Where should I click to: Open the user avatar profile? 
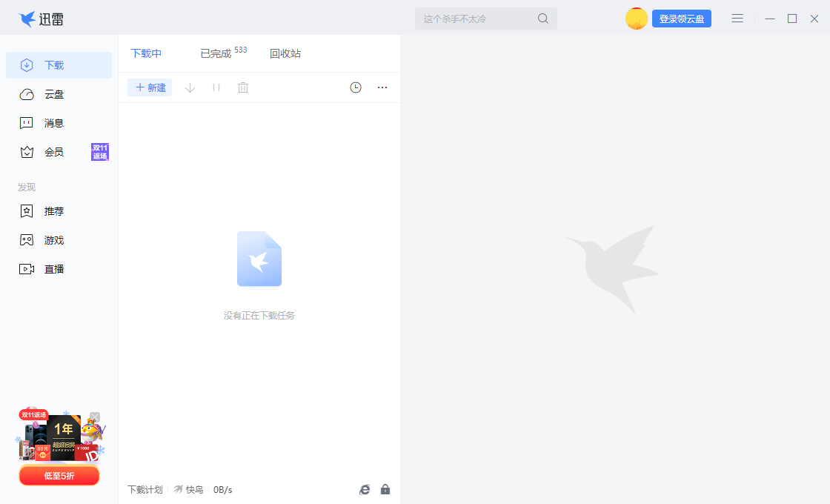(636, 19)
